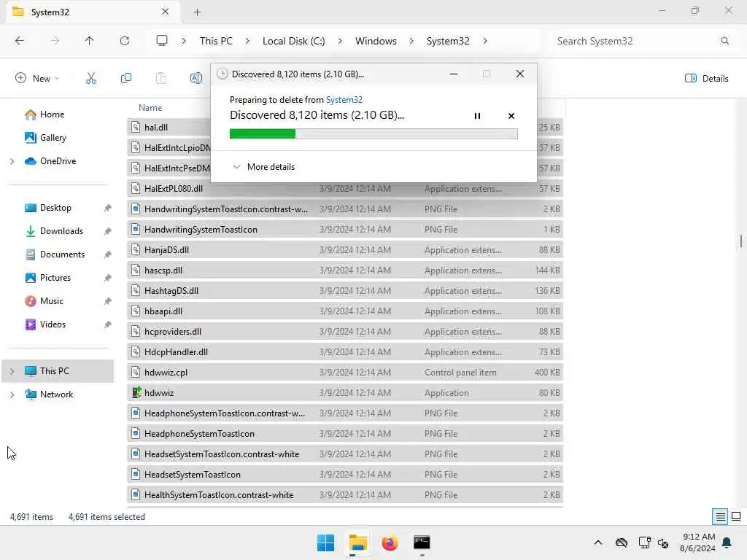
Task: Select HeadsetSystemToastIcon file
Action: tap(345, 474)
